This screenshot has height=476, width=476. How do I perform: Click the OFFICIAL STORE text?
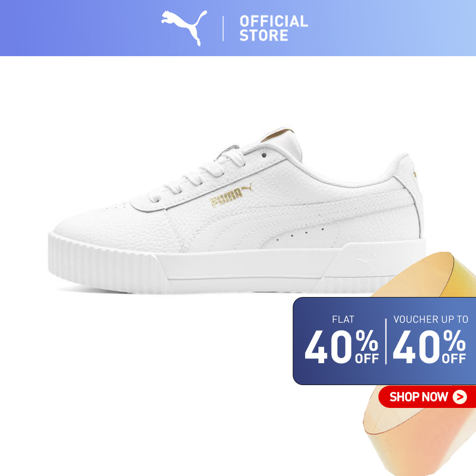click(274, 28)
